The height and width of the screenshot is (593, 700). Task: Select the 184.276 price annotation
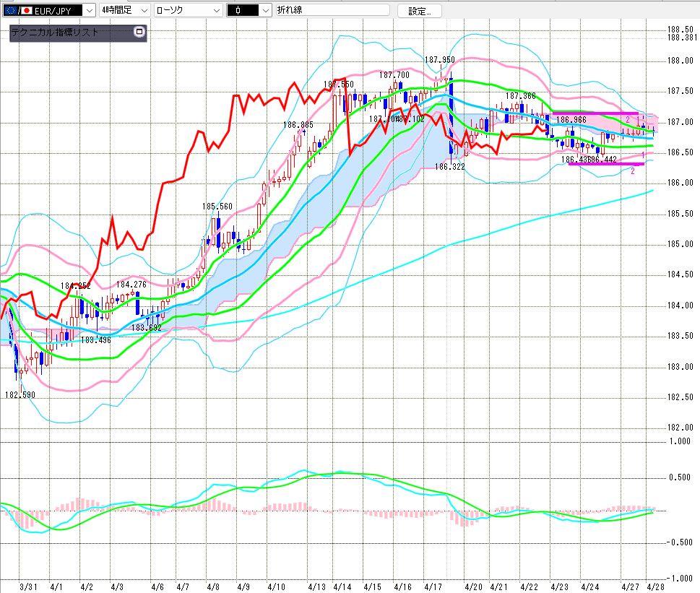[131, 285]
